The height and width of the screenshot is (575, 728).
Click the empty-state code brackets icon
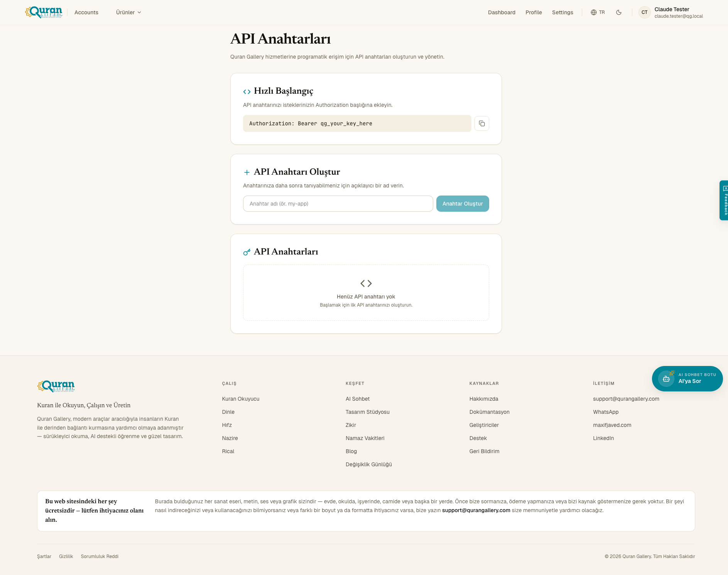click(x=366, y=283)
